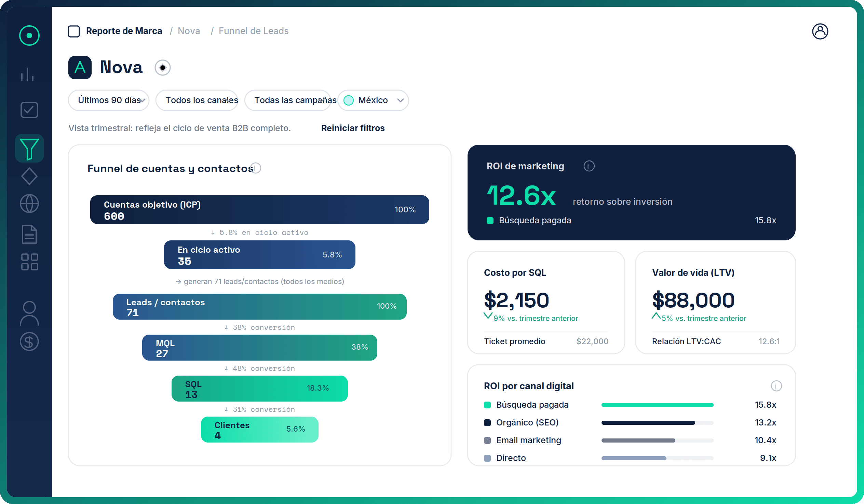
Task: Expand the Todas las campañas dropdown
Action: [x=288, y=100]
